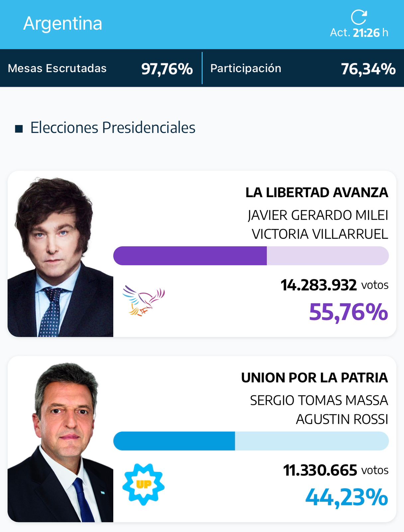Click the UNION POR LA PATRIA party name
404x532 pixels.
pos(314,378)
